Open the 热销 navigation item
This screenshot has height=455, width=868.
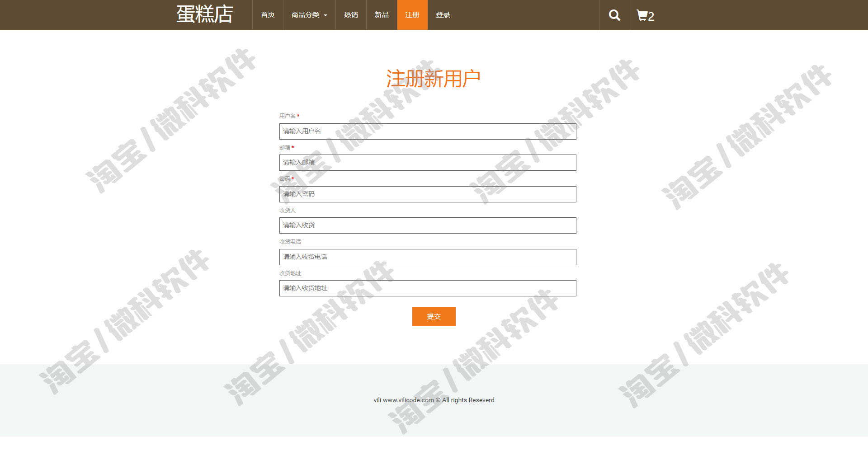click(351, 15)
